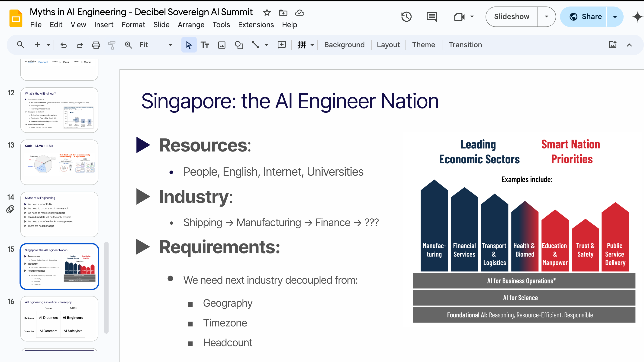Select the Paint format tool

click(x=112, y=45)
